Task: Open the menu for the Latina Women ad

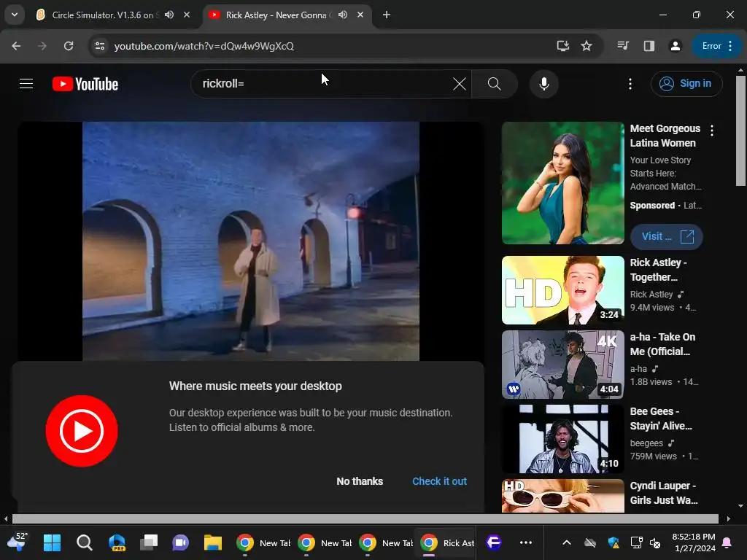Action: [712, 130]
